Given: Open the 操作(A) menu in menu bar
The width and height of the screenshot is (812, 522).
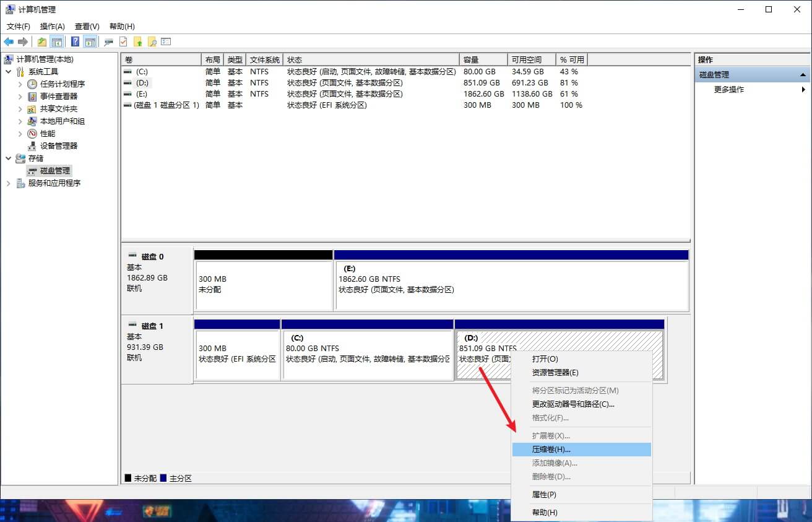Looking at the screenshot, I should [52, 27].
